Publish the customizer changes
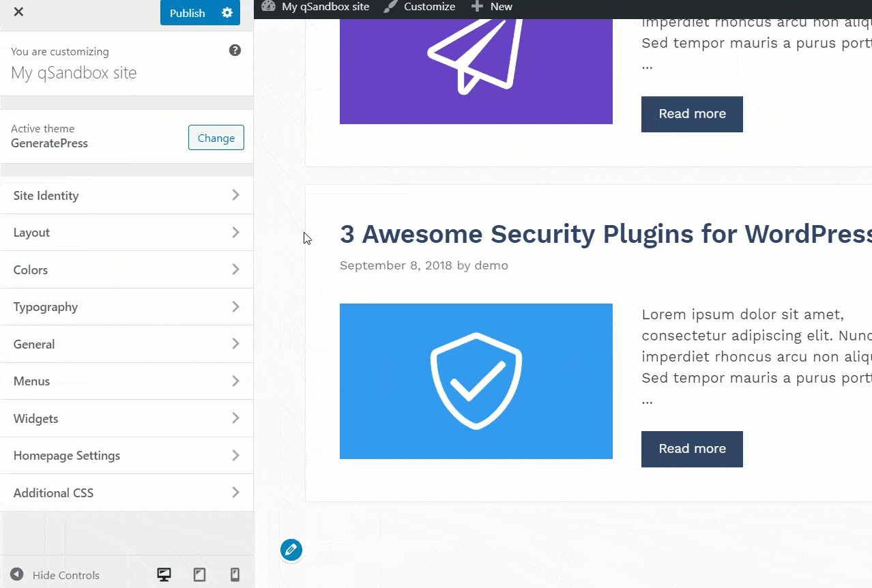Image resolution: width=872 pixels, height=588 pixels. tap(188, 12)
